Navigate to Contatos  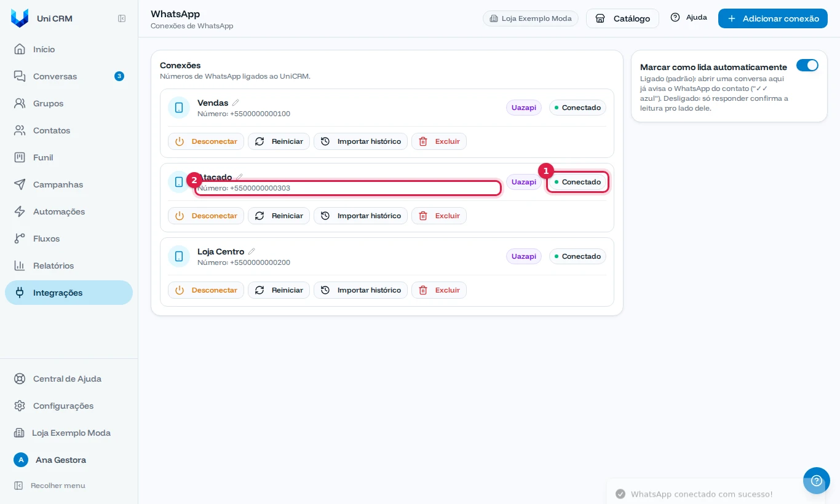[69, 130]
